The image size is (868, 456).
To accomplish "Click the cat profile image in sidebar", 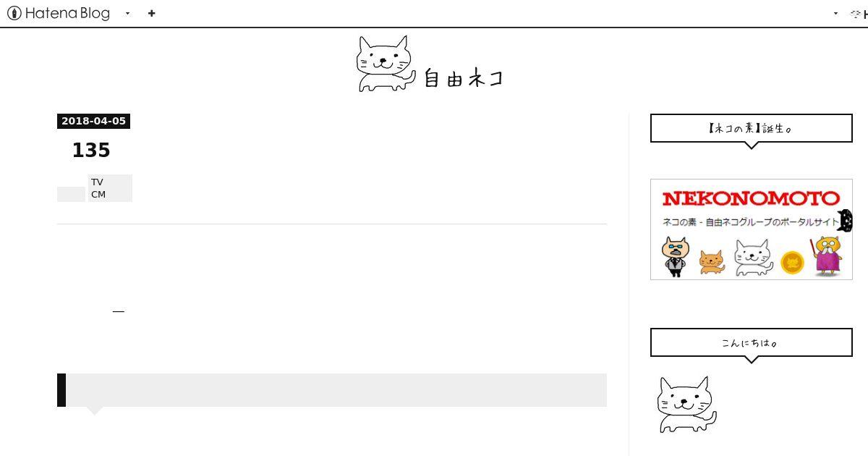I will [686, 404].
